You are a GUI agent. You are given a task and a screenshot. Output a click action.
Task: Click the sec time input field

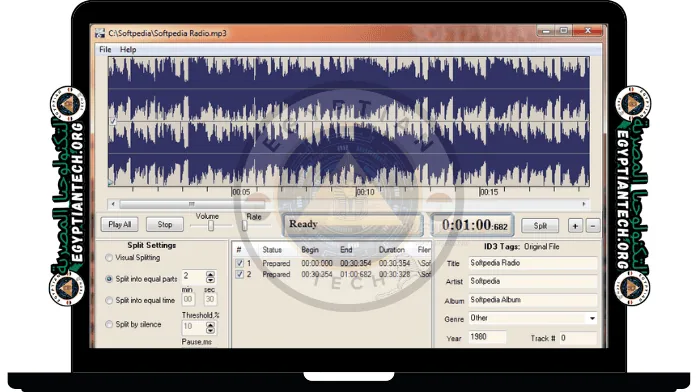210,299
